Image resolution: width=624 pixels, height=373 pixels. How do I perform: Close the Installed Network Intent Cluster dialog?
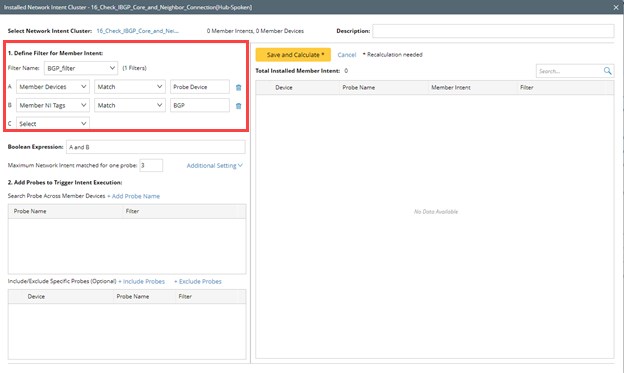pos(616,7)
